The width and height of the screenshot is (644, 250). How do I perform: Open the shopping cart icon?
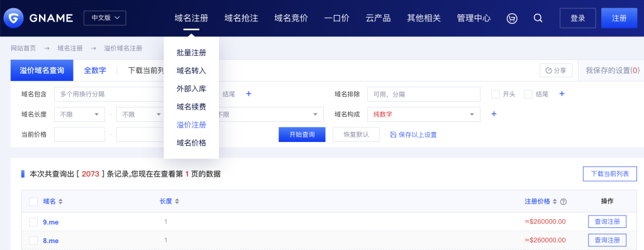coord(512,18)
